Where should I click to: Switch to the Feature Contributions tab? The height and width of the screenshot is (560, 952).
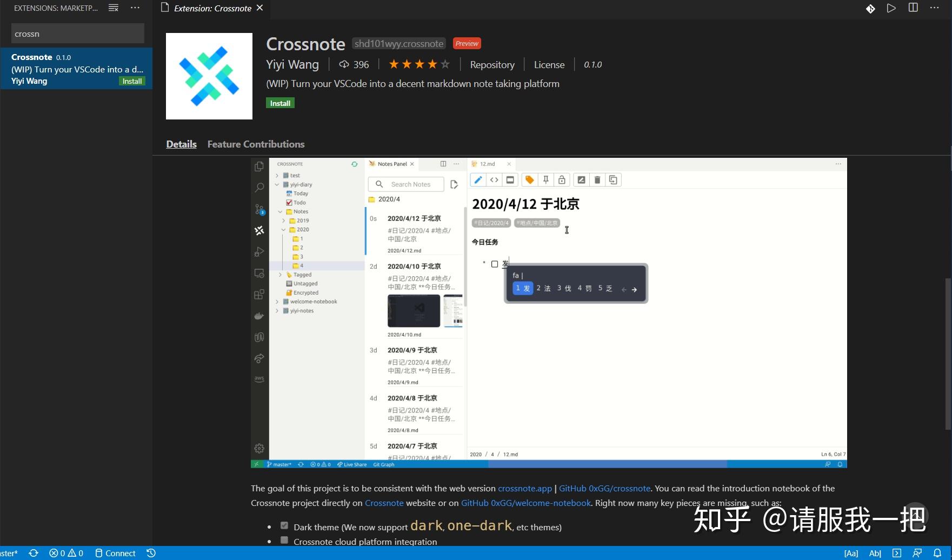(x=256, y=144)
